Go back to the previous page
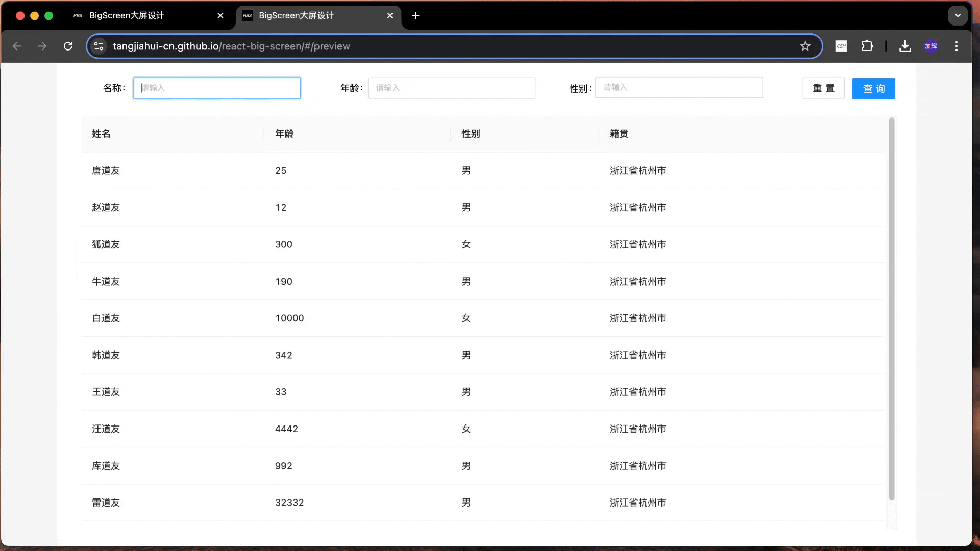The width and height of the screenshot is (980, 551). coord(17,46)
